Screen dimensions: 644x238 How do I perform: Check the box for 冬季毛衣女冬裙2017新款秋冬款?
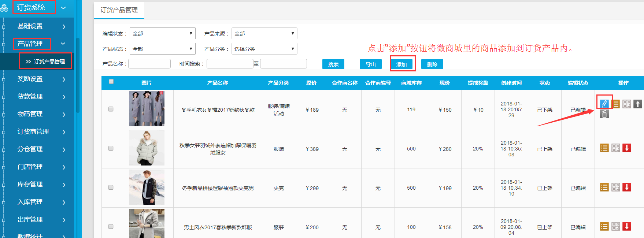coord(111,109)
